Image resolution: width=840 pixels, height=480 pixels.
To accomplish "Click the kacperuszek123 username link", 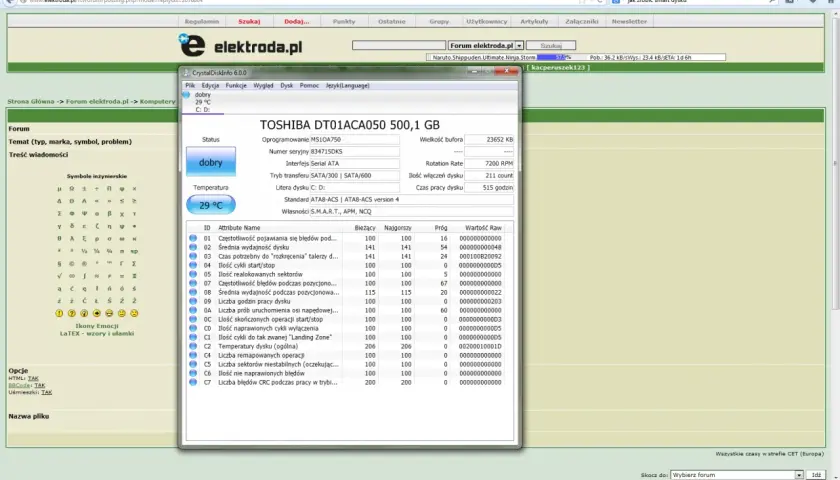I will 558,68.
